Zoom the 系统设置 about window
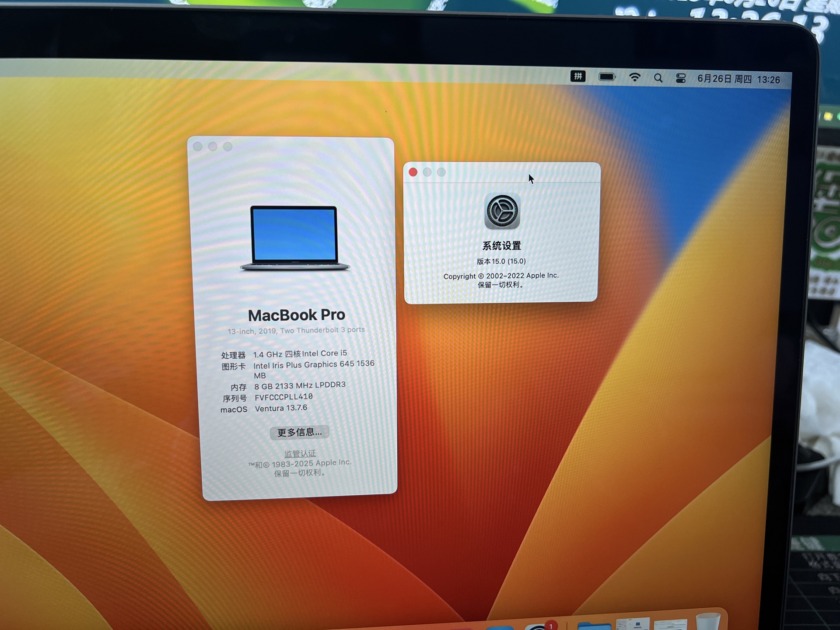840x630 pixels. coord(441,172)
